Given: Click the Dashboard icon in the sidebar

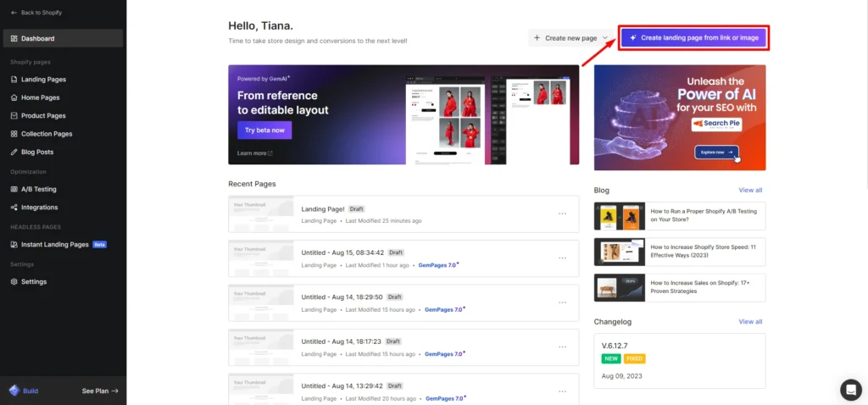Looking at the screenshot, I should click(x=14, y=38).
